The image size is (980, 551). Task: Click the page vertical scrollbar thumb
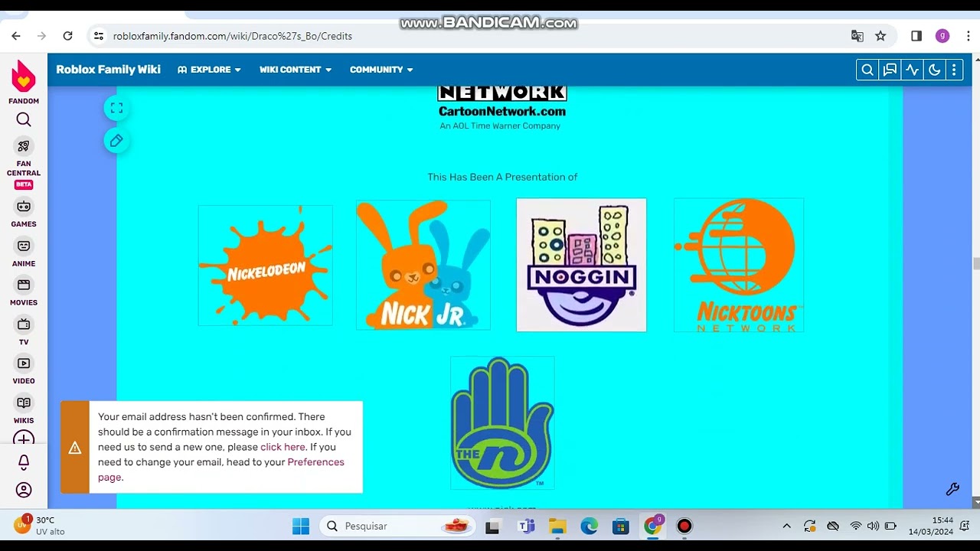[975, 264]
